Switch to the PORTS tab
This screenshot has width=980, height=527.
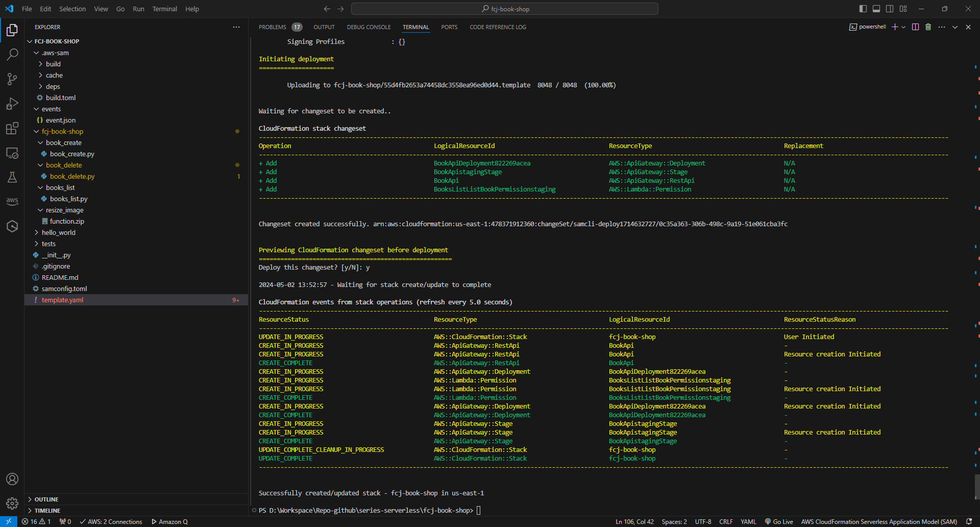click(x=449, y=27)
